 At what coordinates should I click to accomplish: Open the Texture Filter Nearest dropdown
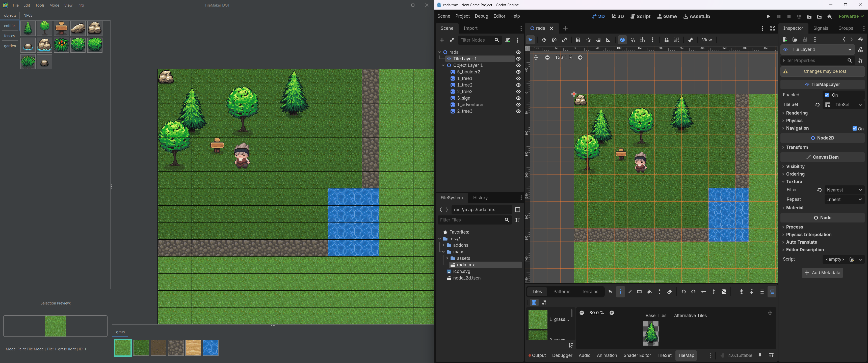(x=844, y=190)
